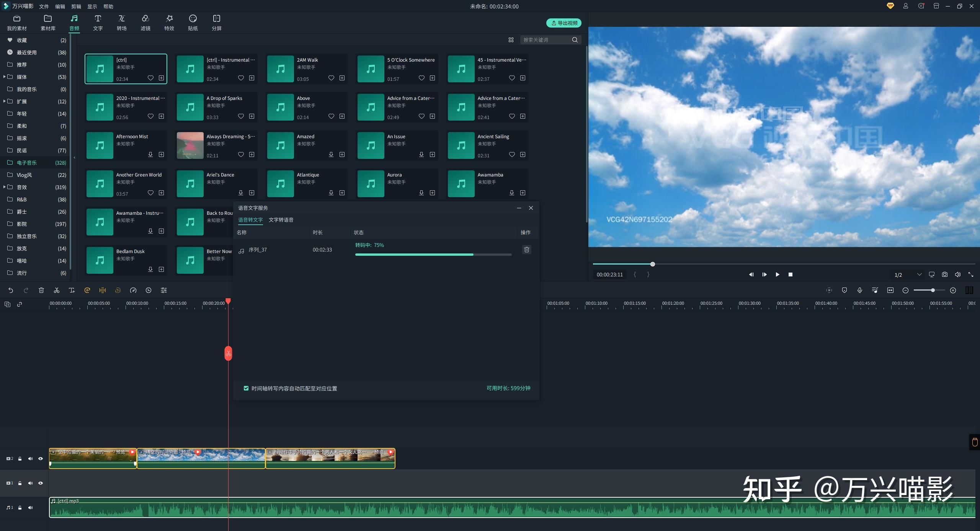980x531 pixels.
Task: Open the 贴纸 stickers panel
Action: click(x=193, y=23)
